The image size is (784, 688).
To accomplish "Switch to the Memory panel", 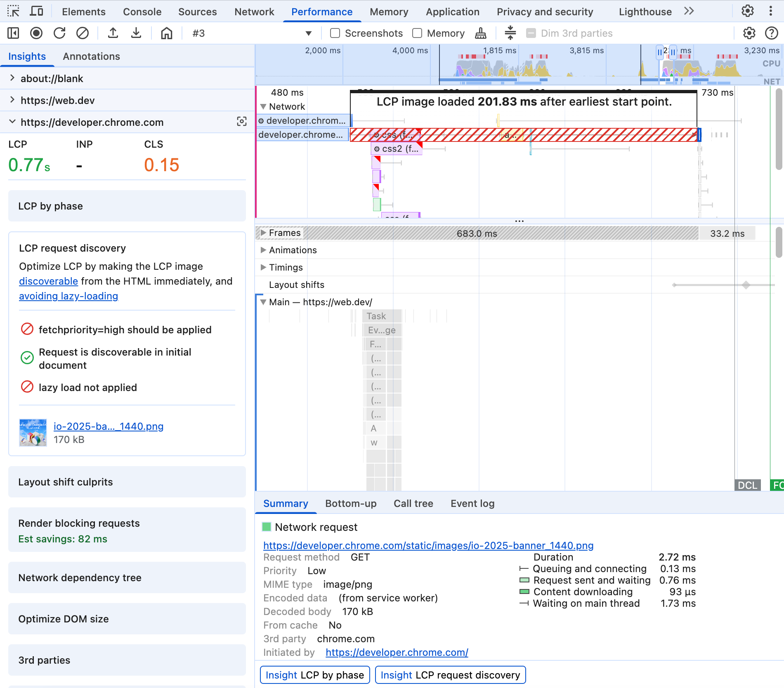I will click(x=388, y=12).
